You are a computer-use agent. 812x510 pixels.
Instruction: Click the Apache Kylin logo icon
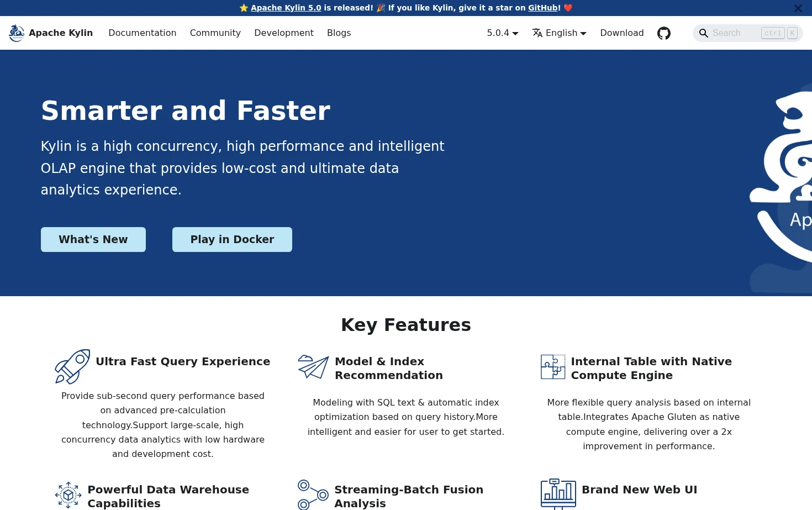click(17, 33)
